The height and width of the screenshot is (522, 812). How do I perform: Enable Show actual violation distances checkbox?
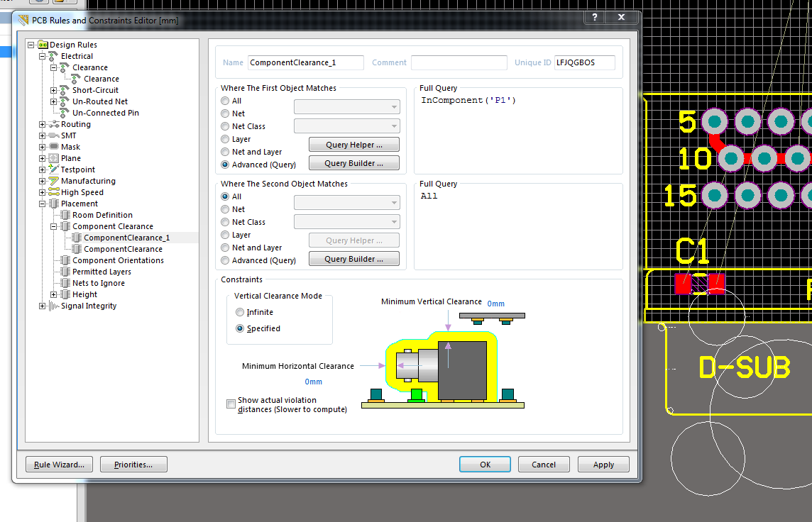[x=231, y=404]
